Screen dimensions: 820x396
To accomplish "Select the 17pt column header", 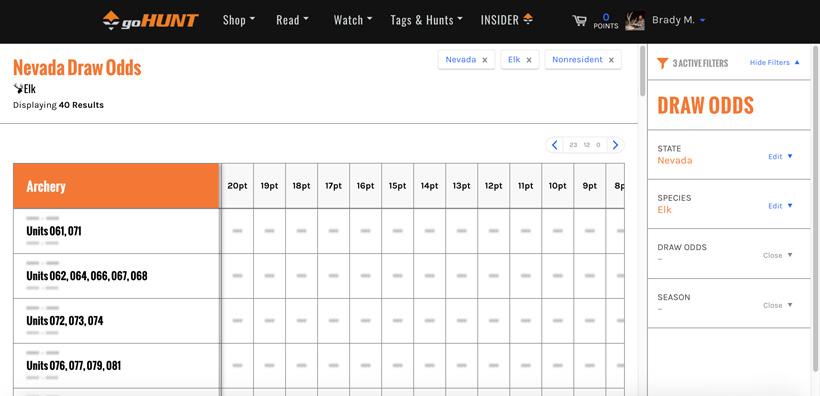I will coord(334,186).
